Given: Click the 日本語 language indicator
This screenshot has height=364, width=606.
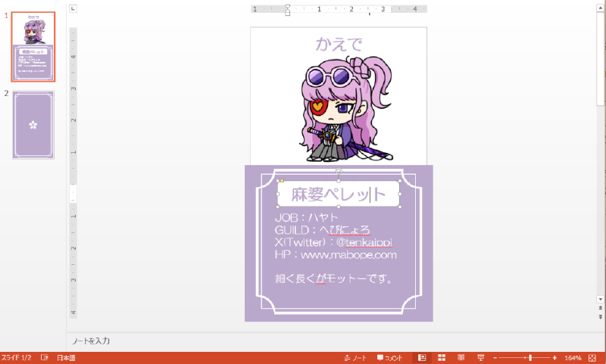Looking at the screenshot, I should [67, 357].
